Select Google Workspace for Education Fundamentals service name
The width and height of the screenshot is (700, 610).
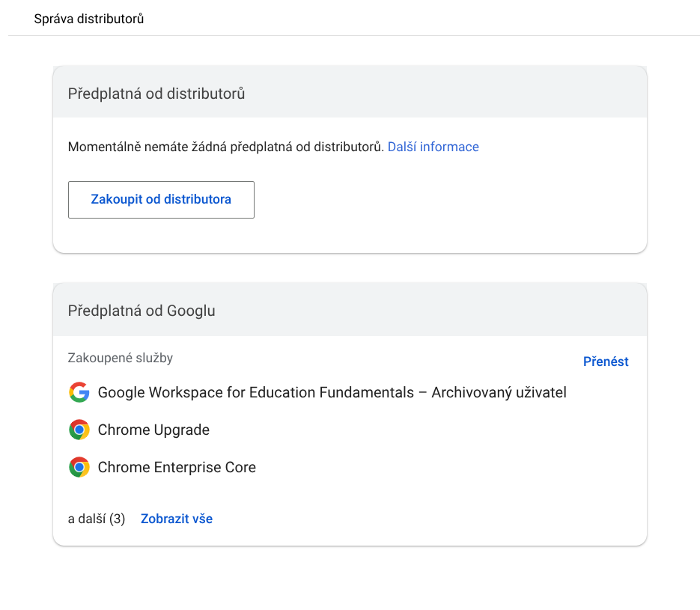click(255, 392)
